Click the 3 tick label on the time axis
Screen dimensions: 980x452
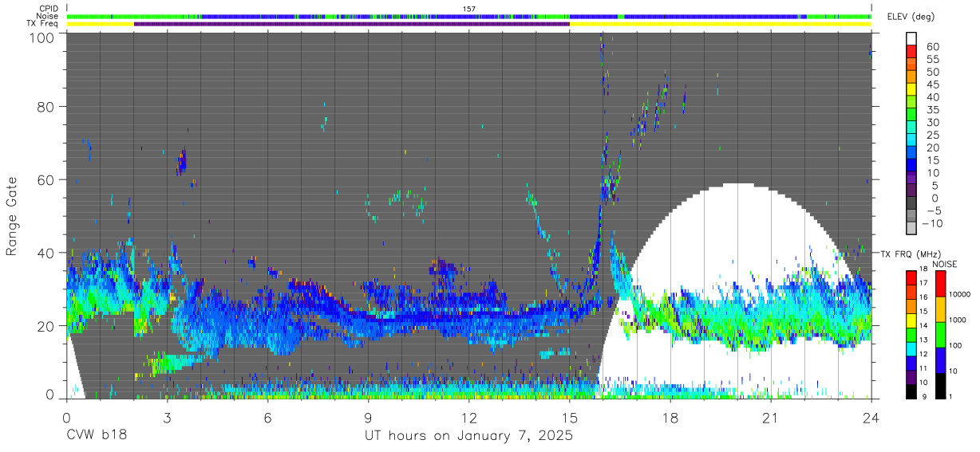167,417
